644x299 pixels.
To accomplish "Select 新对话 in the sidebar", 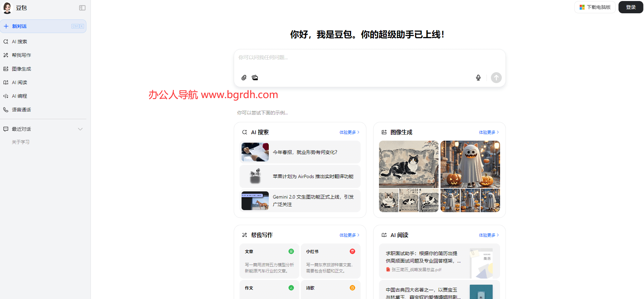I will 43,26.
